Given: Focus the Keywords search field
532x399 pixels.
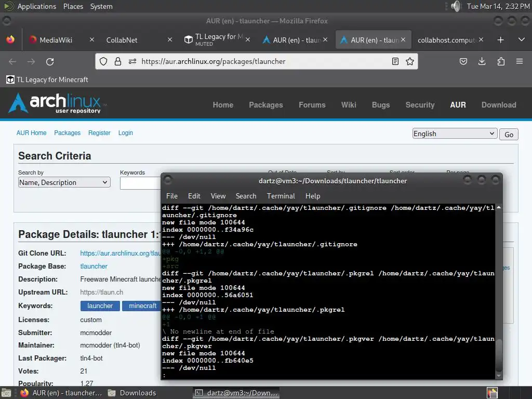Looking at the screenshot, I should (140, 183).
